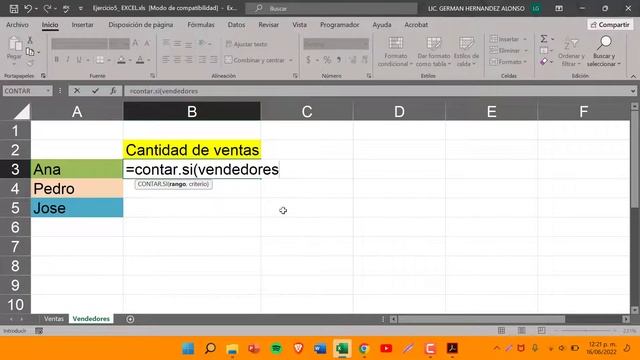Viewport: 640px width, 360px height.
Task: Open the Name Box dropdown arrow
Action: (x=48, y=91)
